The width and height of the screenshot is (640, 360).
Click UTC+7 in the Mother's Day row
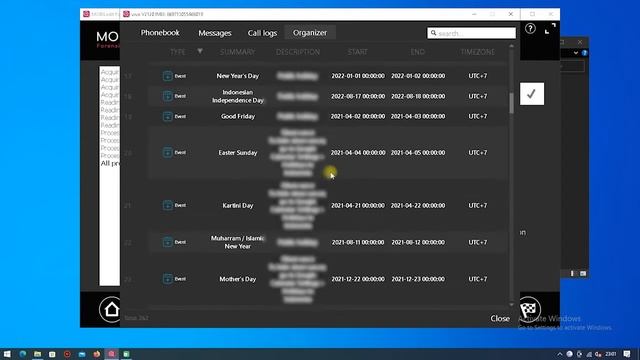point(478,279)
